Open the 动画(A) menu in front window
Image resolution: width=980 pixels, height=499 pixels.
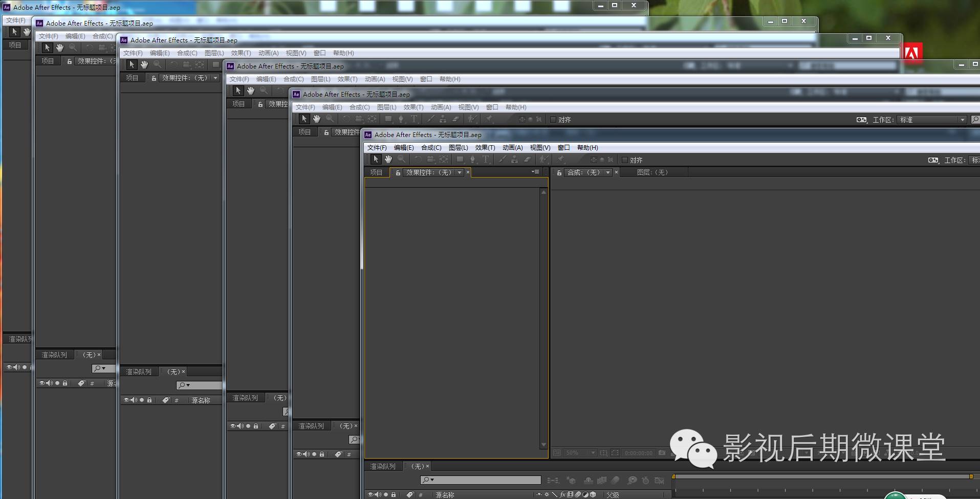(512, 148)
